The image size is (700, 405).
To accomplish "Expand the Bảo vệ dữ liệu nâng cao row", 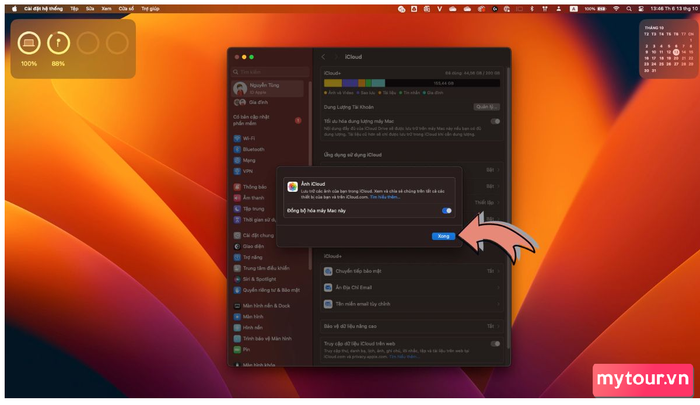I will pos(411,326).
